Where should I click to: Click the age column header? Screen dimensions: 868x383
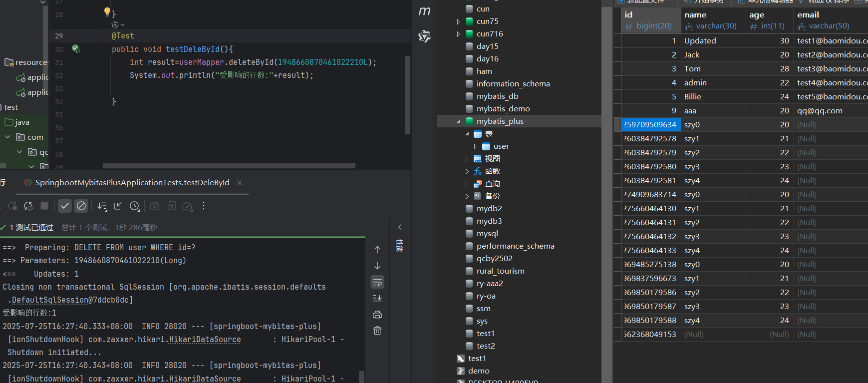point(770,20)
